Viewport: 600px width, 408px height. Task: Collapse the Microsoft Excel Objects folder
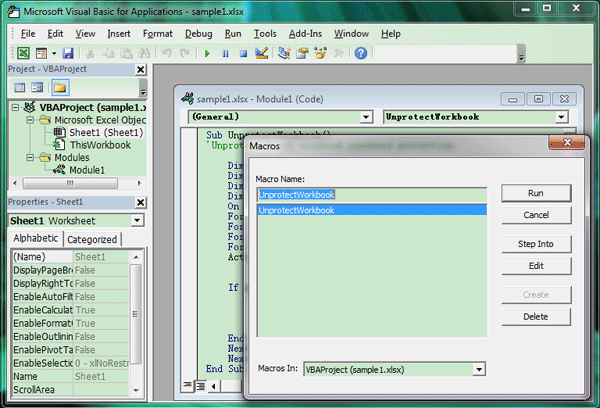click(30, 120)
